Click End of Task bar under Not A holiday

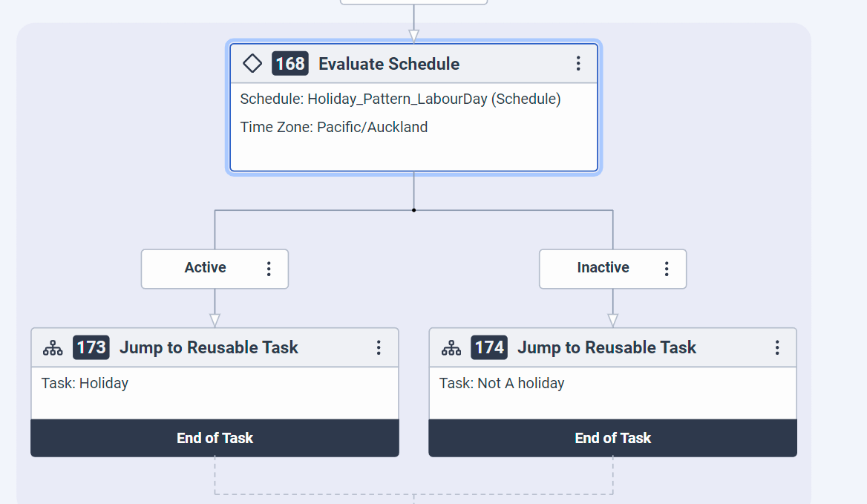(612, 438)
